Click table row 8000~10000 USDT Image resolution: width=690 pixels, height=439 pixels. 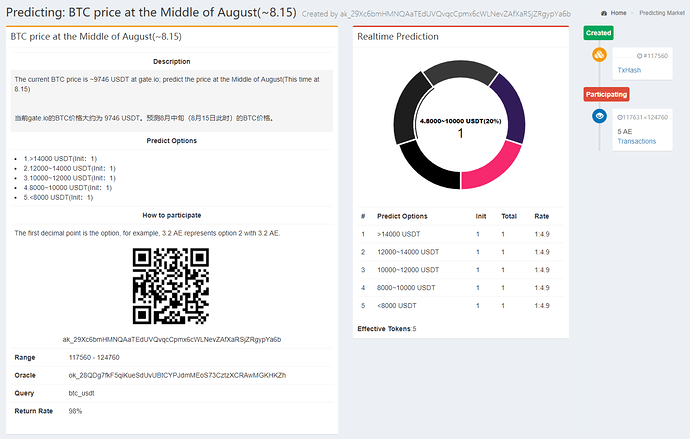coord(460,288)
